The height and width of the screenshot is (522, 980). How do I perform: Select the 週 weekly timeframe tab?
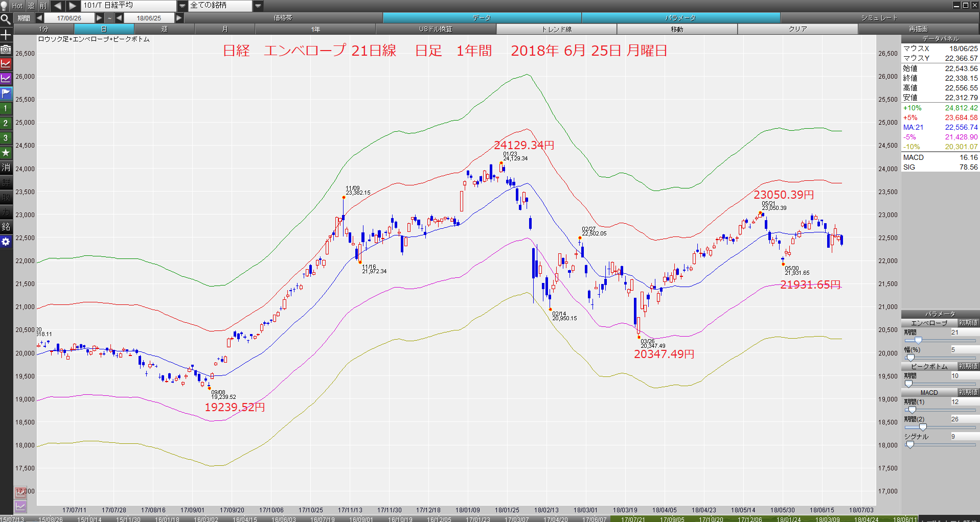(x=164, y=29)
